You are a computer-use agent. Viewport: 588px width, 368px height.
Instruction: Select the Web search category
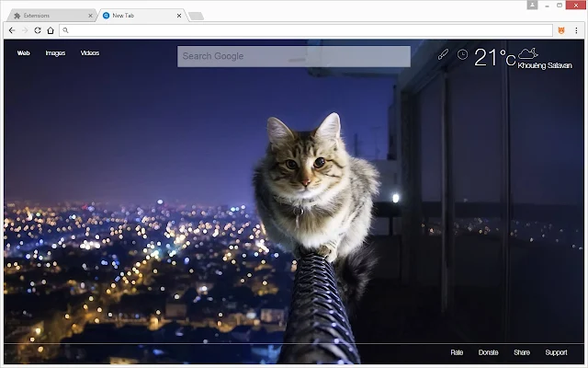point(23,53)
